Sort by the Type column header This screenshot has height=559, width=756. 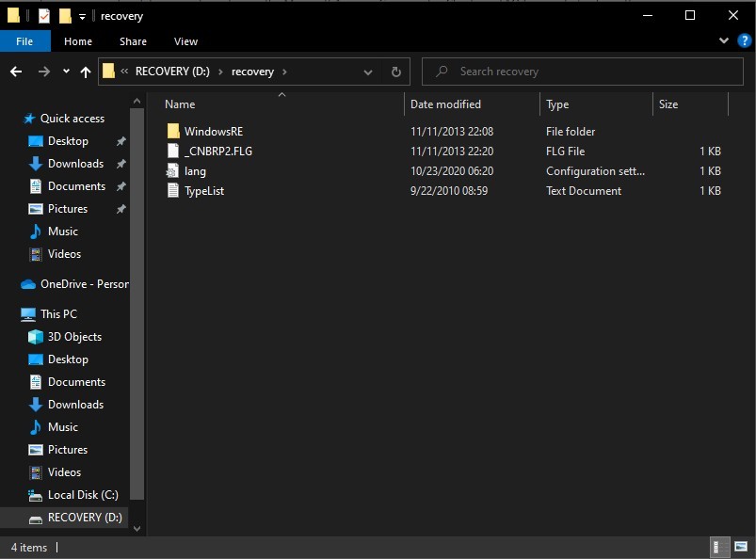557,104
